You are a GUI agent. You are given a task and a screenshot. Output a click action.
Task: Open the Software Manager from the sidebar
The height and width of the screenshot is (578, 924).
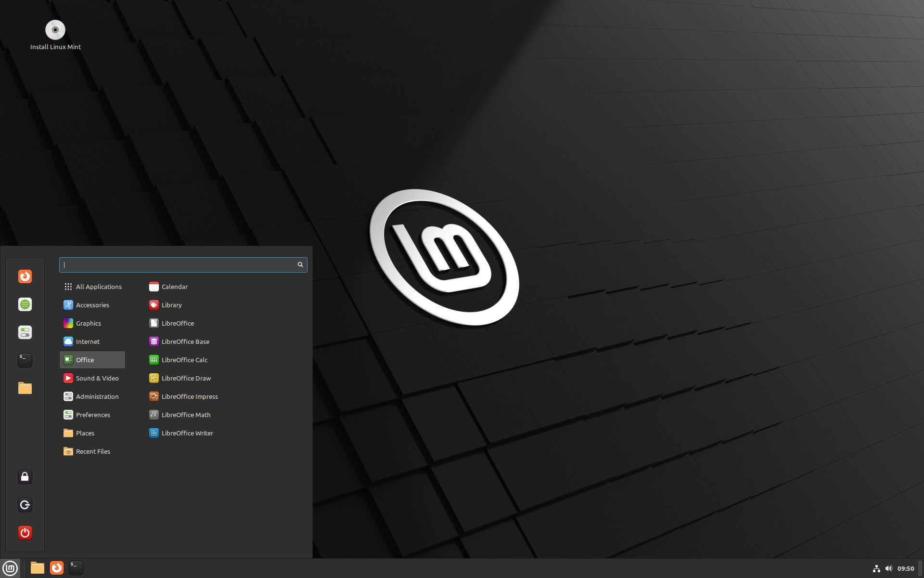point(25,304)
